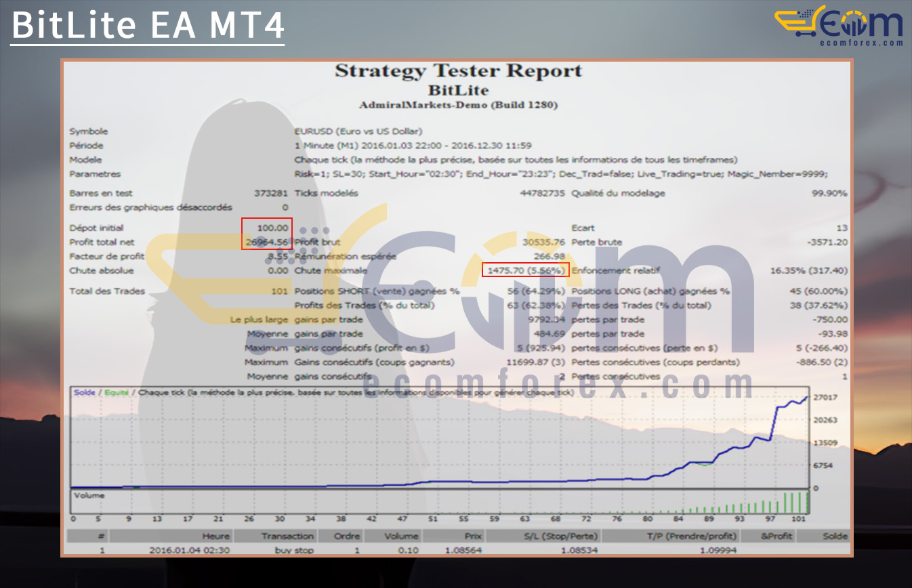This screenshot has width=912, height=588.
Task: Click the 27017 value on chart axis
Action: click(825, 397)
